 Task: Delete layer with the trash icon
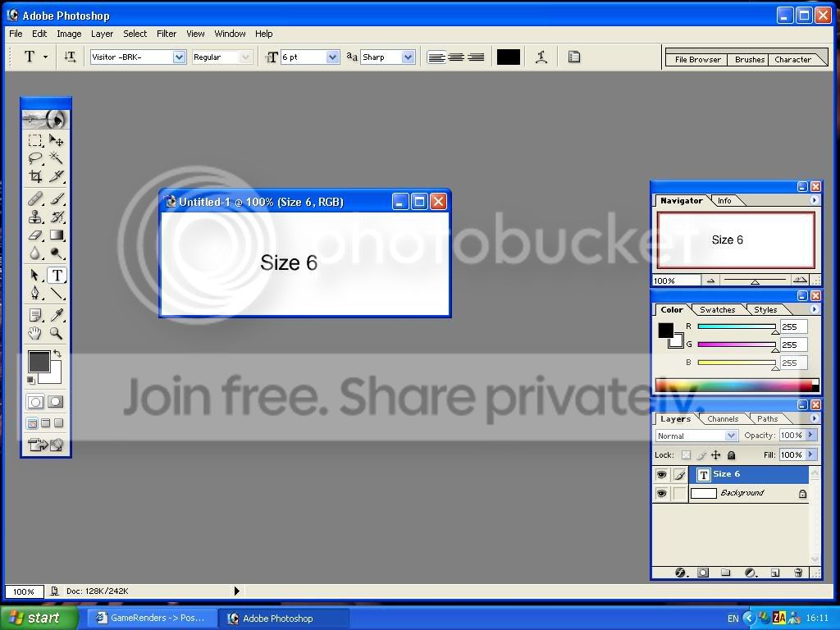[x=797, y=573]
